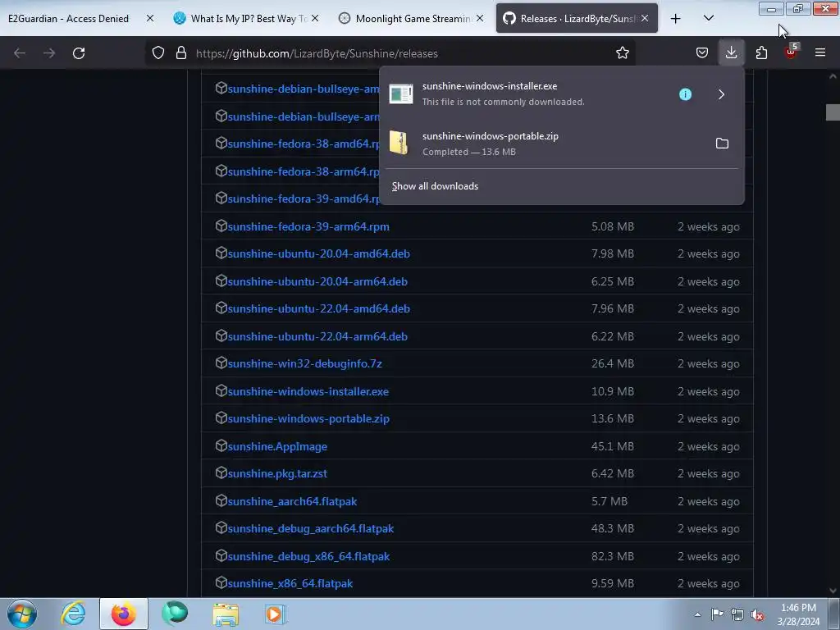
Task: Click the scrollbar down arrow
Action: coord(833,591)
